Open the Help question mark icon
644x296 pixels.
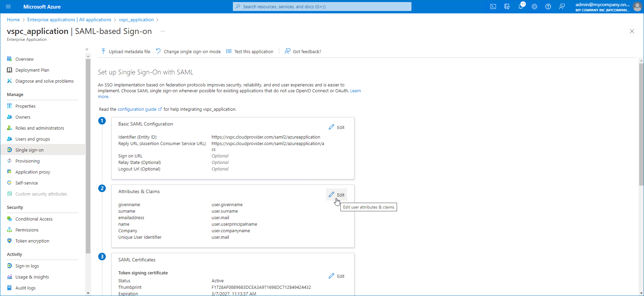pos(548,7)
